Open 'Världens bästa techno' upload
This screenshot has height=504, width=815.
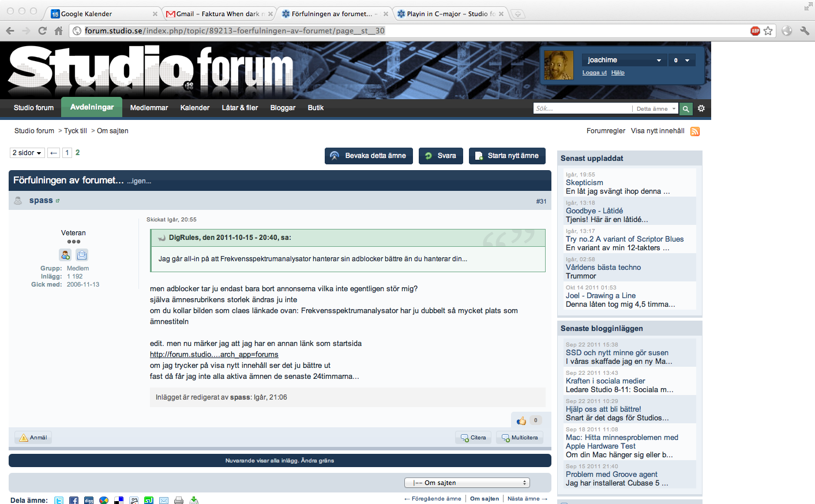tap(603, 268)
